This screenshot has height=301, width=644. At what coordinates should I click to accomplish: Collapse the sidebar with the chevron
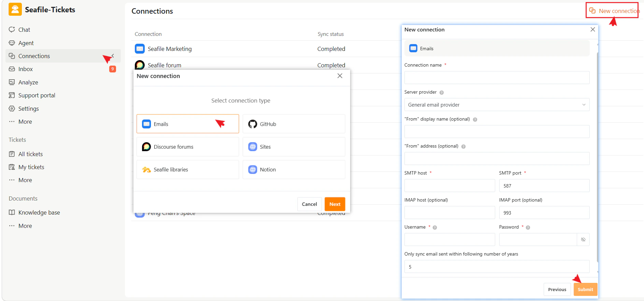coord(113,56)
